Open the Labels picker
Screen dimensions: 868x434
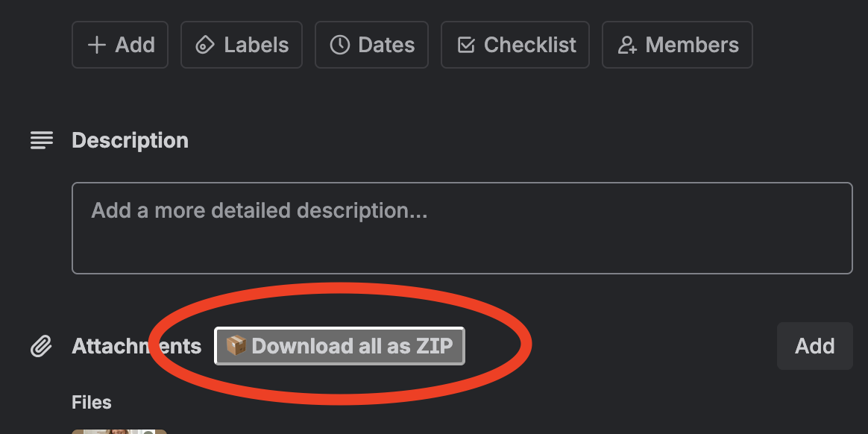241,45
